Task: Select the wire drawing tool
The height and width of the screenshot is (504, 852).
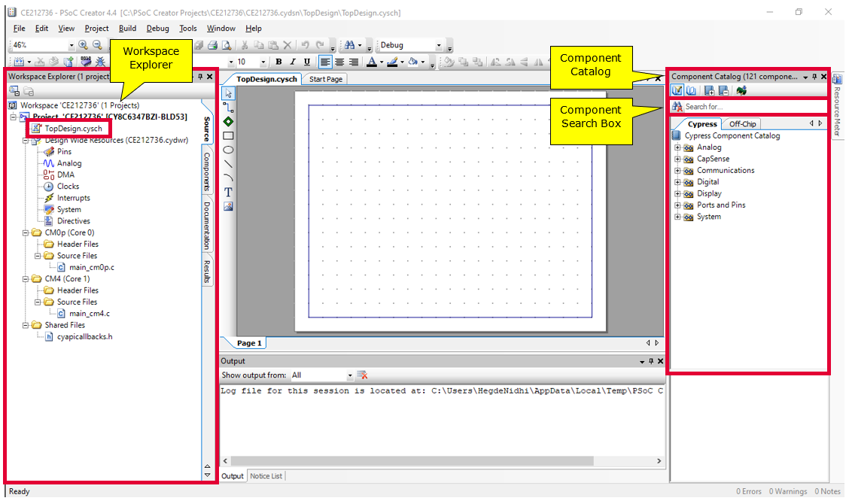Action: [228, 108]
